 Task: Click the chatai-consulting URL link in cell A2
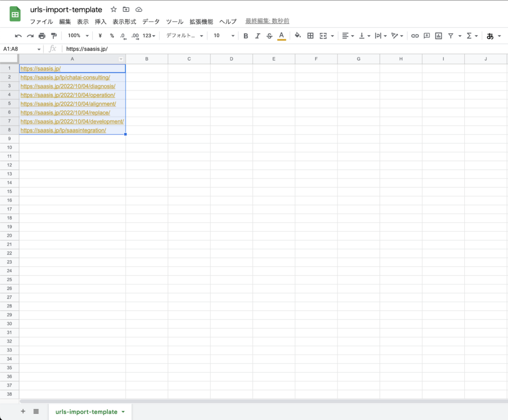coord(65,77)
